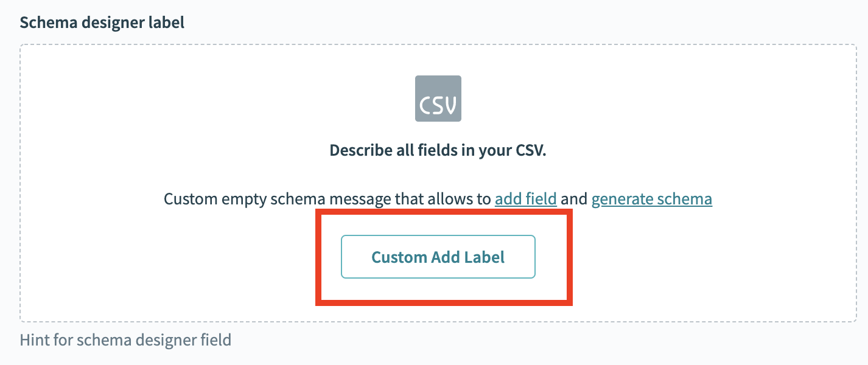
Task: Click the "Schema designer label" heading
Action: click(102, 23)
